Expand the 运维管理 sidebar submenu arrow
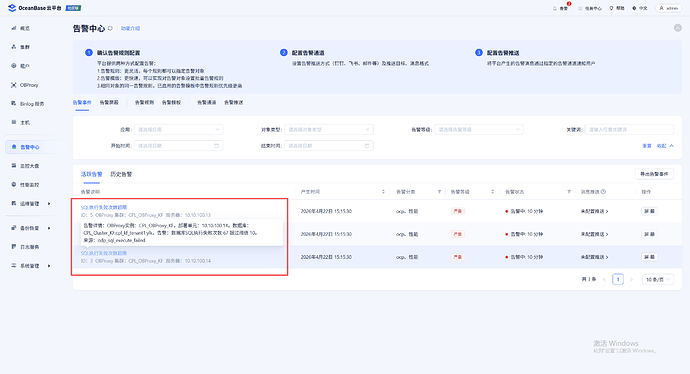The width and height of the screenshot is (690, 374). coord(49,204)
